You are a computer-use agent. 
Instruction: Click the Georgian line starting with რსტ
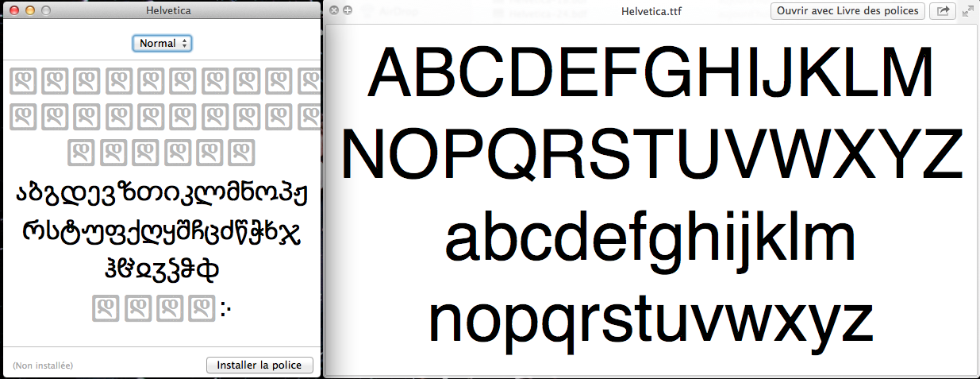point(162,234)
